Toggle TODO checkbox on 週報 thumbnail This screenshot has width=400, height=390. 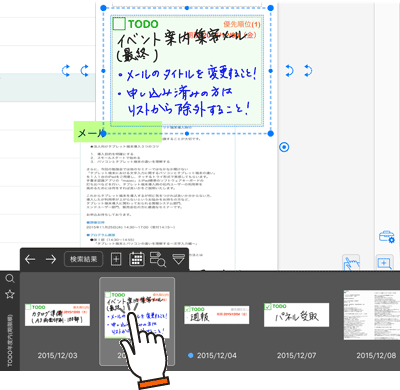[x=187, y=310]
